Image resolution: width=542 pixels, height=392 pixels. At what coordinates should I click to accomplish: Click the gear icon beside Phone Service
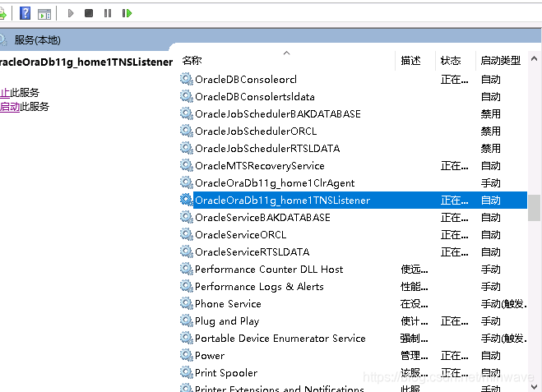(187, 303)
